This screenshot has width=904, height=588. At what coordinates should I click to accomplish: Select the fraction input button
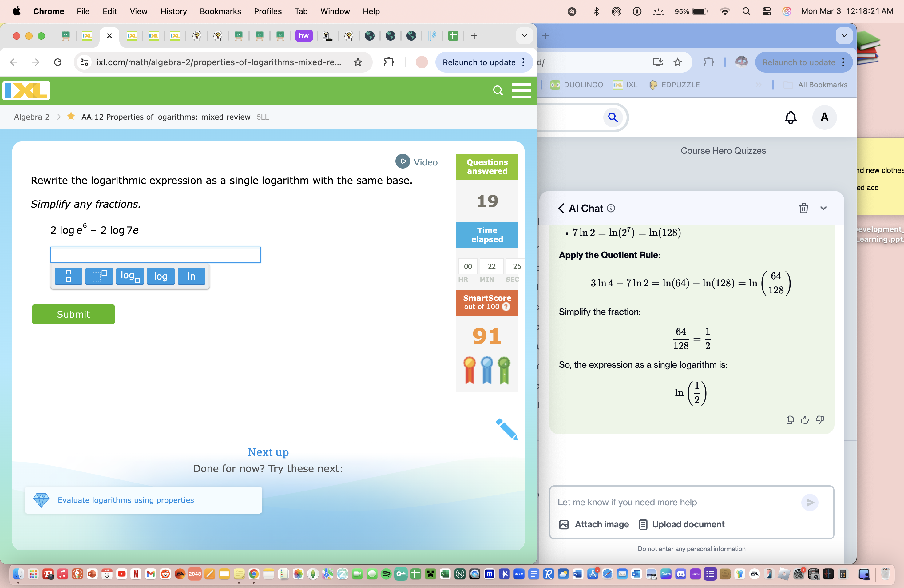coord(68,276)
